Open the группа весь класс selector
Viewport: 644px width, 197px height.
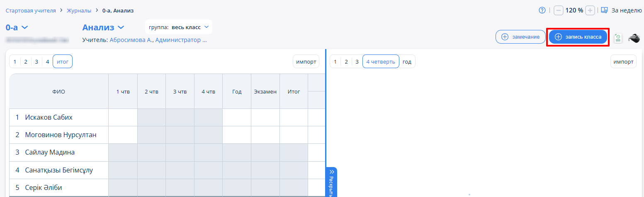[x=178, y=27]
